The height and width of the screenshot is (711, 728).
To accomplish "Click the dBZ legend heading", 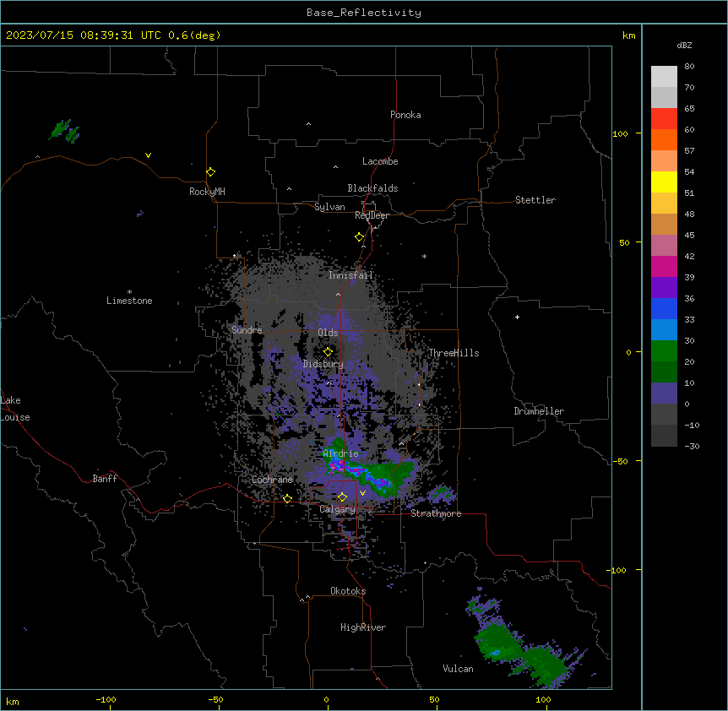I will pyautogui.click(x=684, y=45).
